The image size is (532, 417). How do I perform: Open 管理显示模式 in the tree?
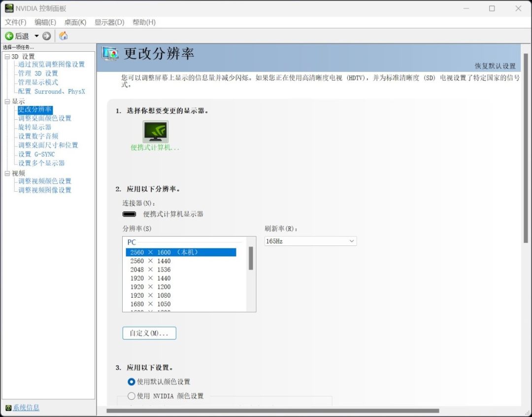(37, 82)
